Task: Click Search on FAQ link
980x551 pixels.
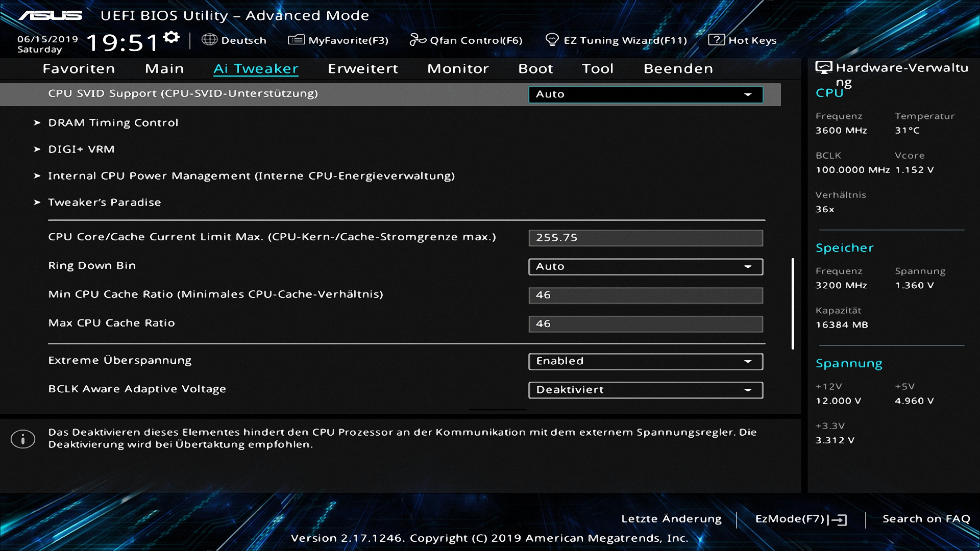Action: pos(926,519)
